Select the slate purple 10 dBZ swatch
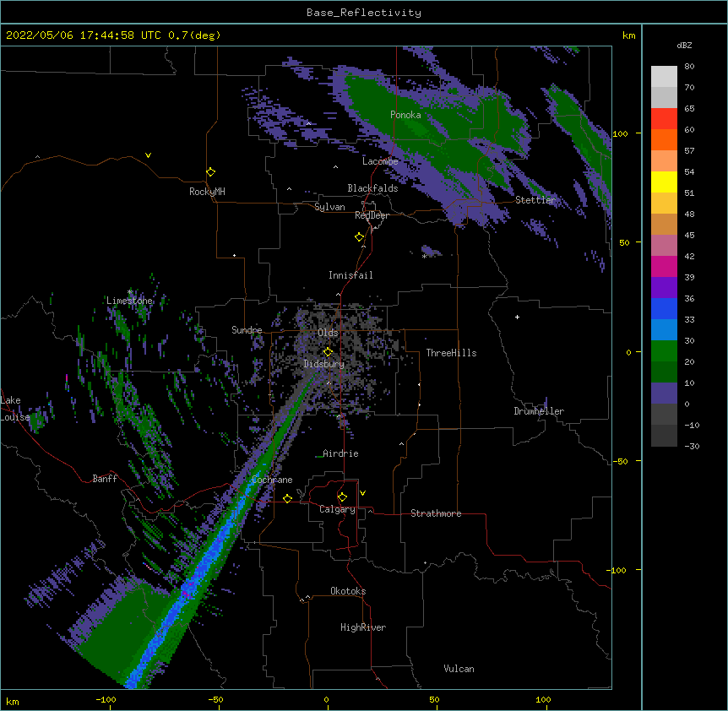728x711 pixels. tap(664, 393)
